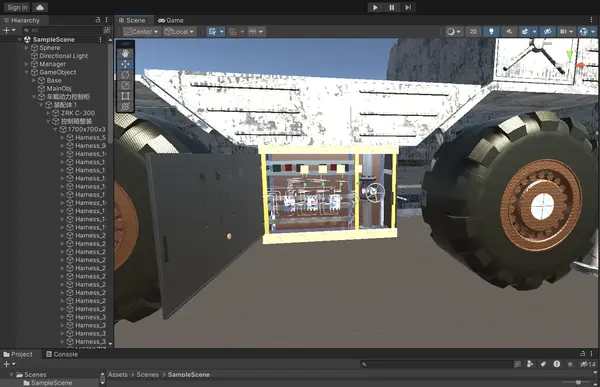Adjust the Project icon size slider
The height and width of the screenshot is (387, 600).
click(x=578, y=382)
